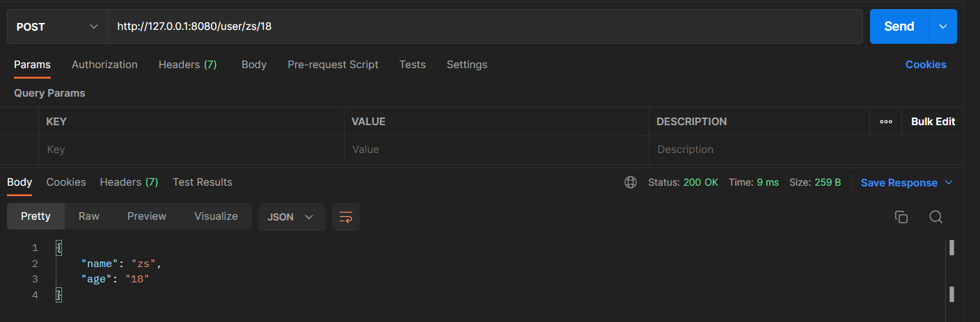Open the three-dots column options
This screenshot has width=980, height=322.
coord(885,122)
